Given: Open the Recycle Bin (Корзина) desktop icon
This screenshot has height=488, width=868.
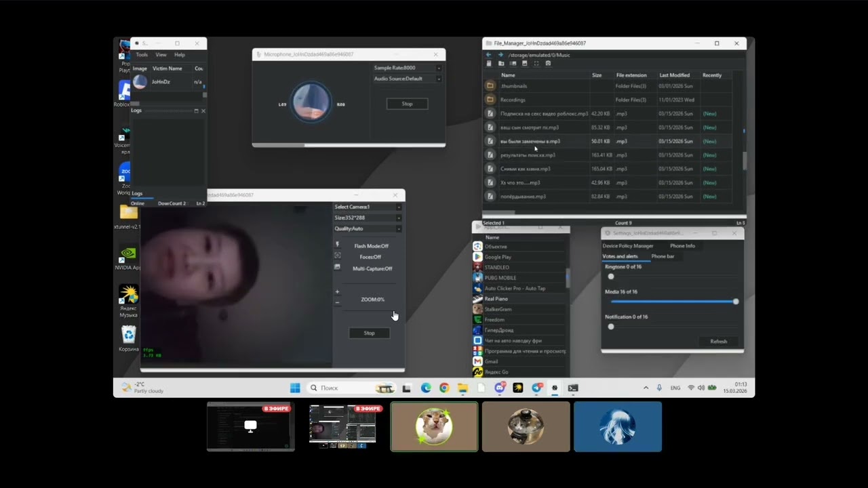Looking at the screenshot, I should click(x=128, y=338).
